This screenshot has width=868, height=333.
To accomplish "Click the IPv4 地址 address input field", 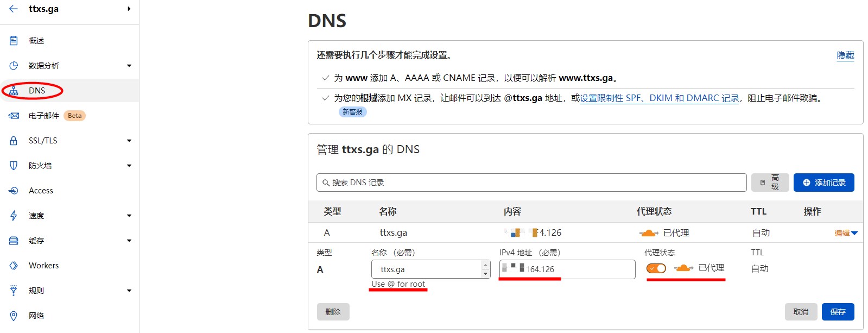I will point(580,269).
